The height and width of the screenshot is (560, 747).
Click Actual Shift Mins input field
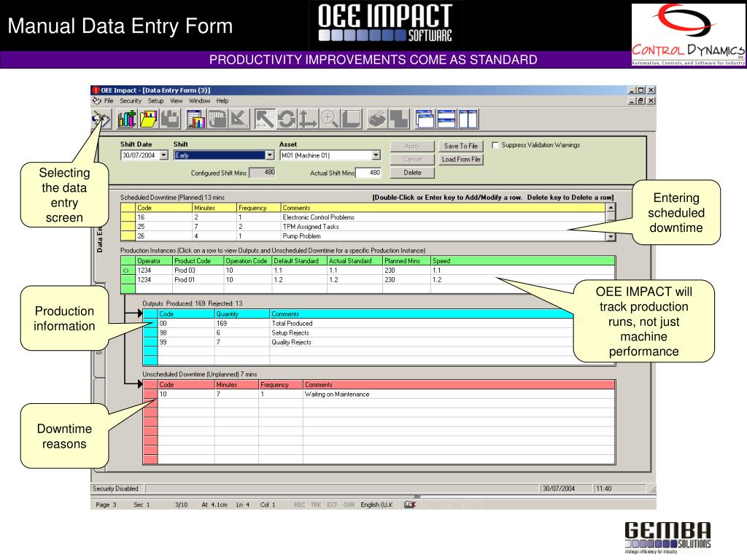pos(368,172)
